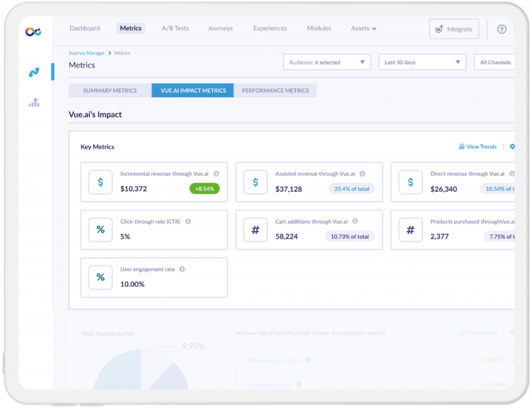Open Journeys in the top navigation

[x=220, y=28]
